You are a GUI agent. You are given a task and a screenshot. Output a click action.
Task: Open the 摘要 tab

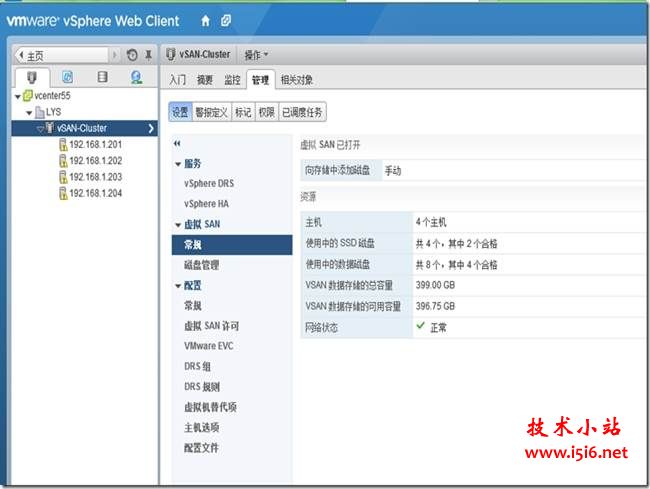204,80
